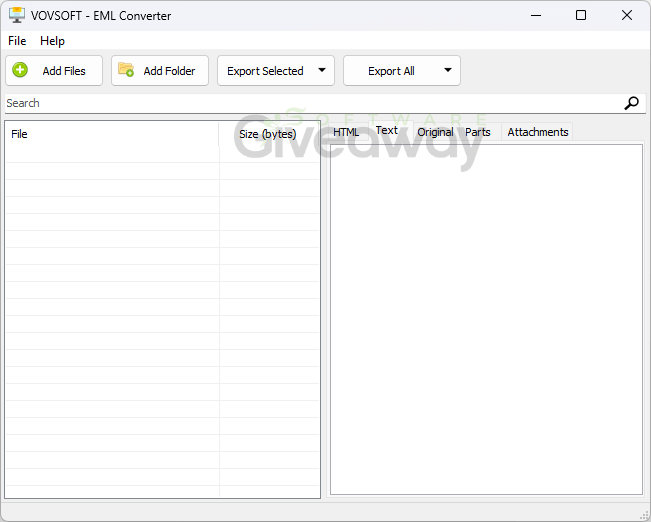Switch to the Attachments tab

(538, 132)
